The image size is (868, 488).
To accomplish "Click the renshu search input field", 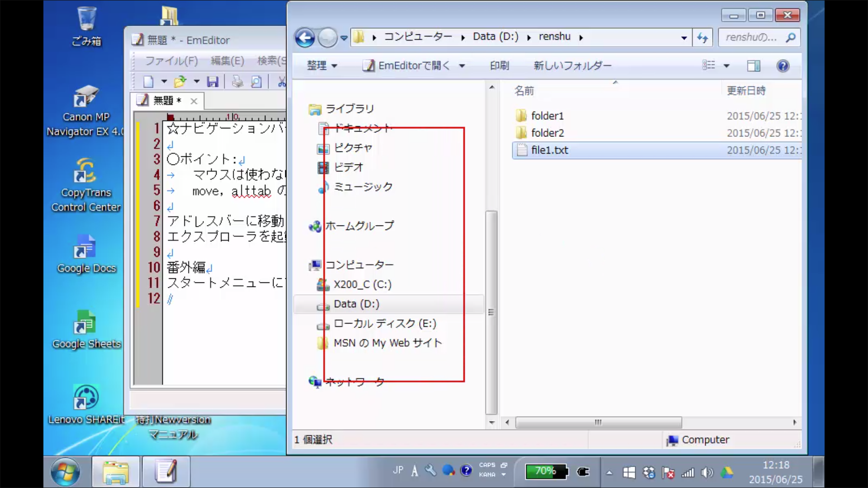I will tap(751, 38).
